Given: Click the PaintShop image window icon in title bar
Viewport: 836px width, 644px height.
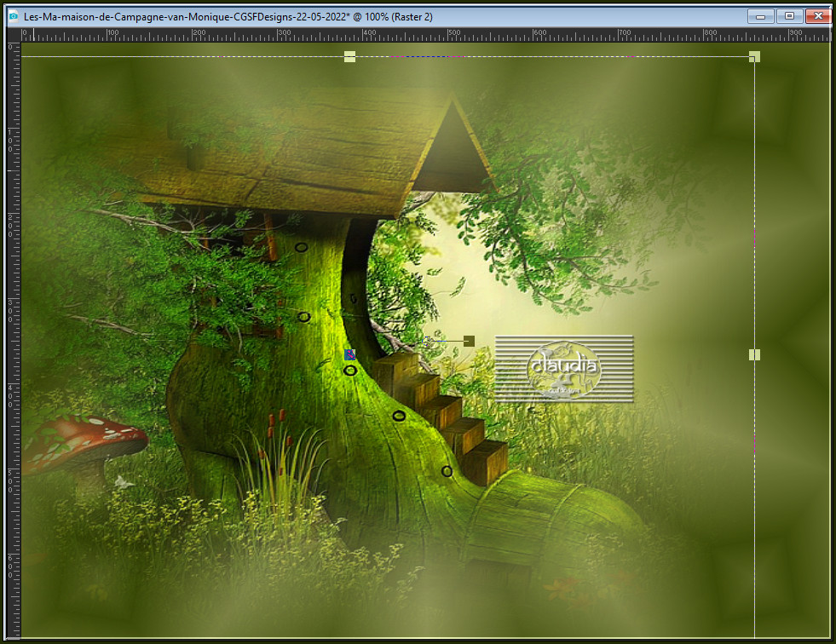Looking at the screenshot, I should [13, 16].
